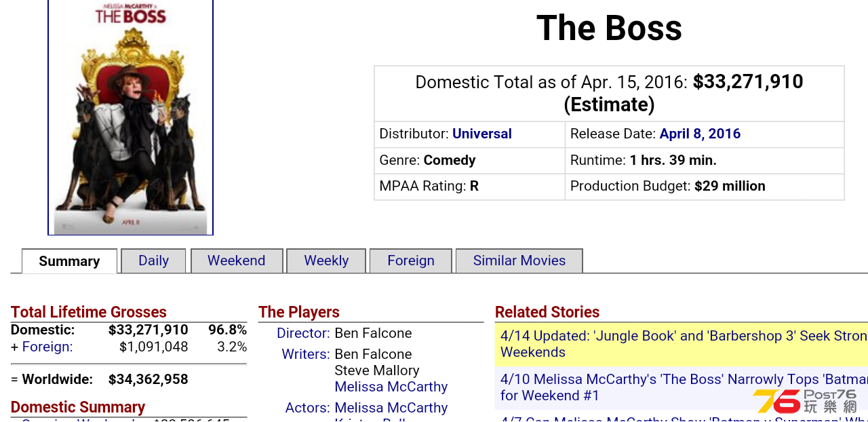Click the 3.2% foreign share
868x422 pixels.
tap(232, 347)
